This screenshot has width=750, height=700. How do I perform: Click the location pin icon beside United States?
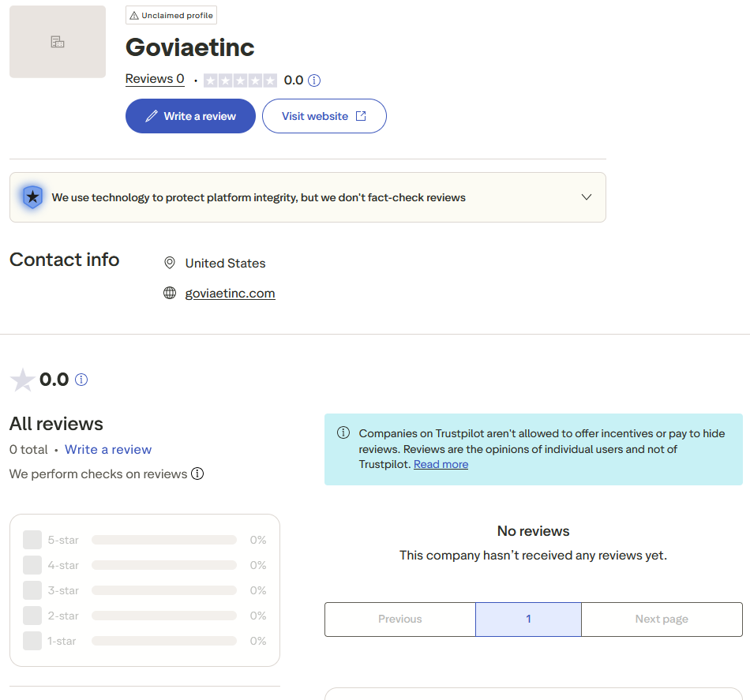(170, 262)
